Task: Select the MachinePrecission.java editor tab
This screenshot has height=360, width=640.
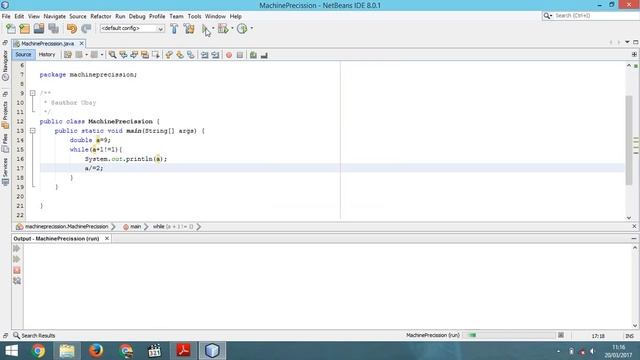Action: [x=47, y=43]
